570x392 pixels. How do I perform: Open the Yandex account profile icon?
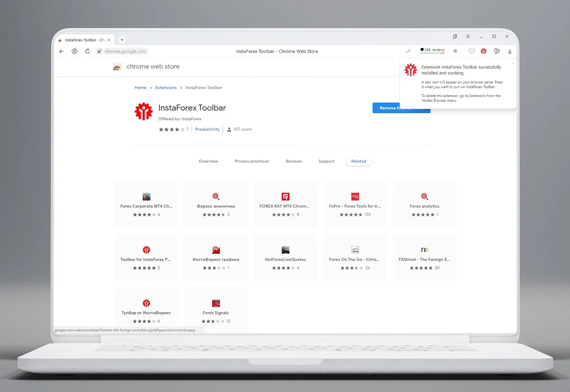(x=75, y=51)
